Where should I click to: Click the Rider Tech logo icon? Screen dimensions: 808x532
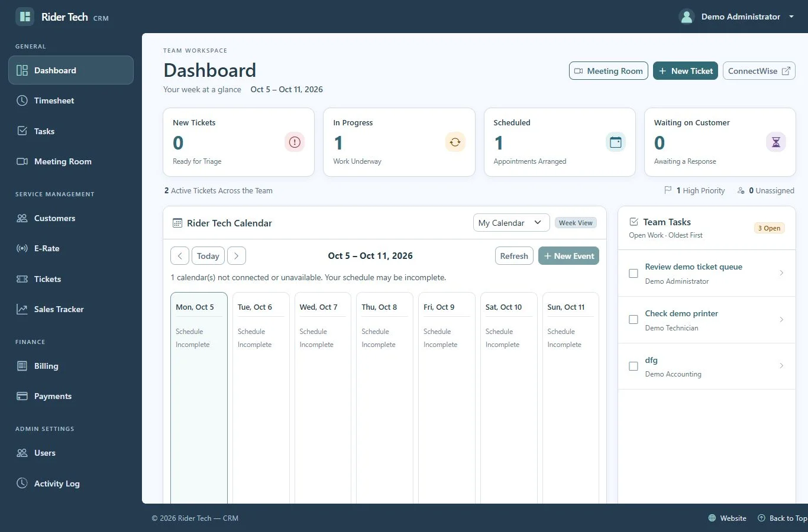pos(25,17)
